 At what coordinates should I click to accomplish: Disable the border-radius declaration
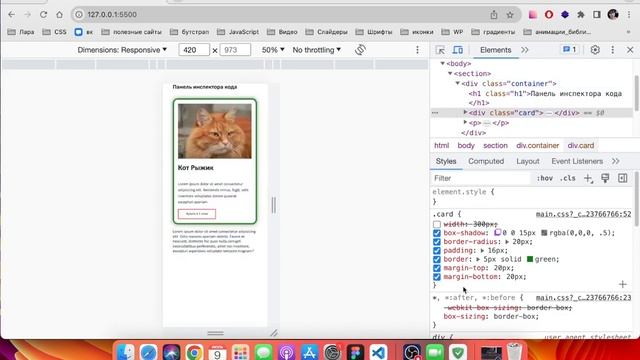[437, 242]
